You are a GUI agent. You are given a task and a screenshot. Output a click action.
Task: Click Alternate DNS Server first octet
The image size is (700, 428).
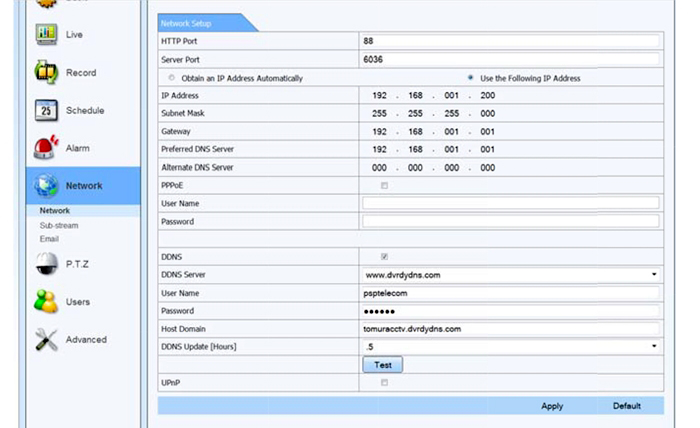[379, 168]
